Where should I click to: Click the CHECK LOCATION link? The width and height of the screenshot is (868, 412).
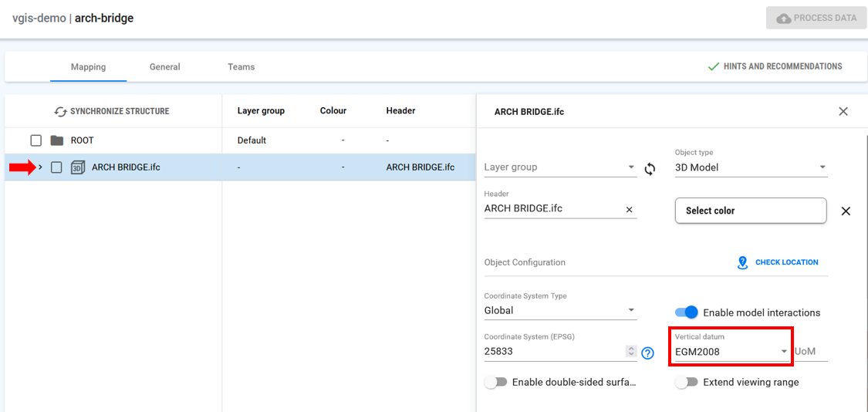pyautogui.click(x=778, y=262)
